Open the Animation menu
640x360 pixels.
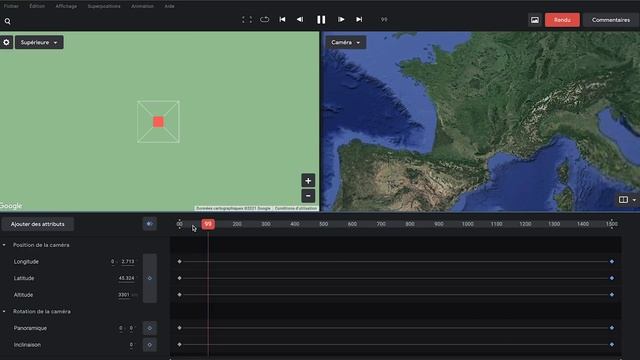(x=142, y=6)
